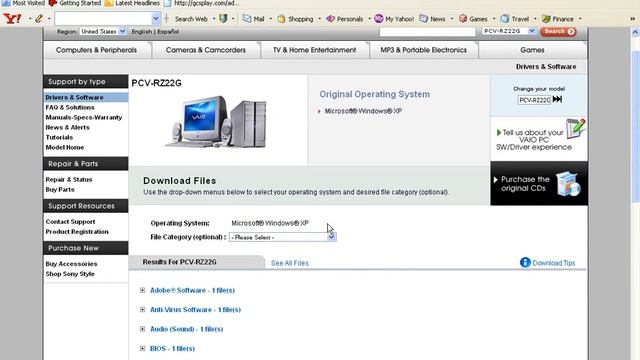Open the Personals toolbar icon
The height and width of the screenshot is (360, 640).
pyautogui.click(x=330, y=19)
